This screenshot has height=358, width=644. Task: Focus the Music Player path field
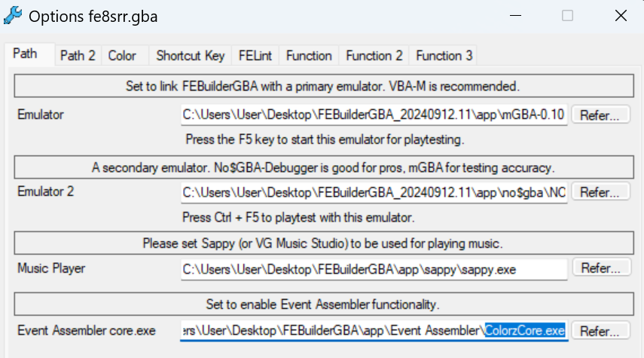(374, 268)
